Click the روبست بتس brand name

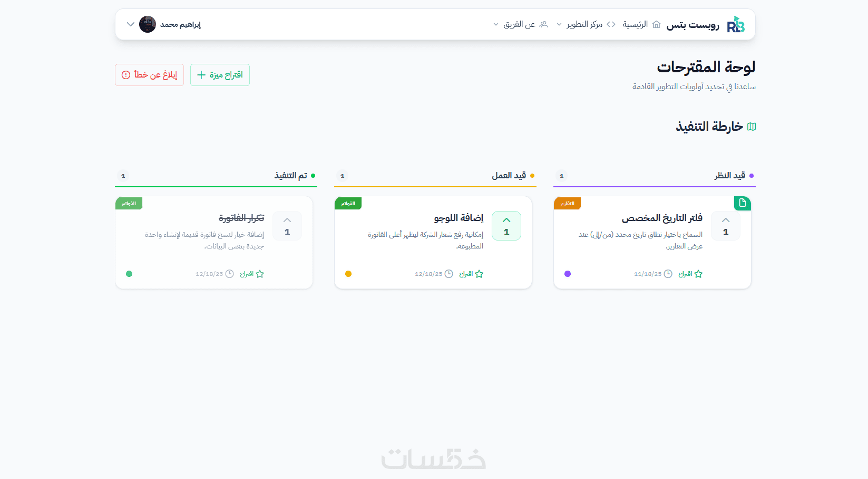click(x=693, y=25)
